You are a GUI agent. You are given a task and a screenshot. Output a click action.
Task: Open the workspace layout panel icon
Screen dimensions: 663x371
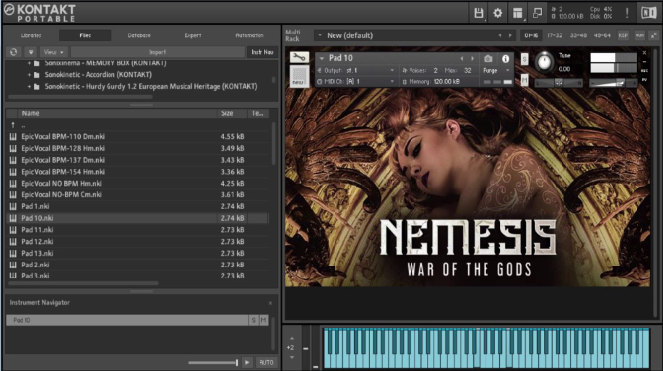[x=517, y=13]
